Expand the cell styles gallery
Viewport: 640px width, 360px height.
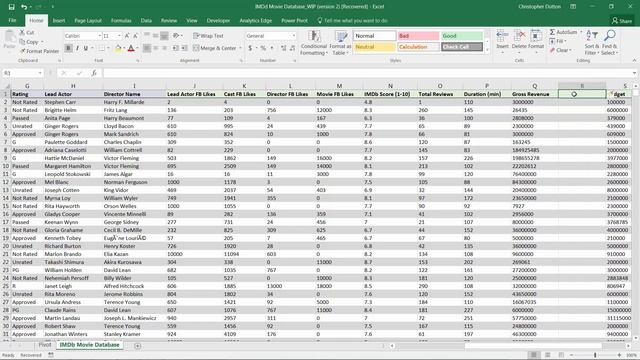pyautogui.click(x=487, y=50)
